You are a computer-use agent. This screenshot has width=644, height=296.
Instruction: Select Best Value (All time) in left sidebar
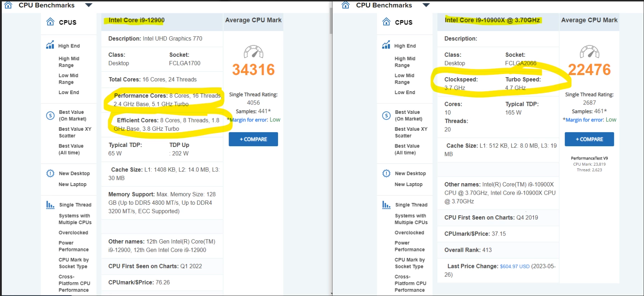[71, 149]
